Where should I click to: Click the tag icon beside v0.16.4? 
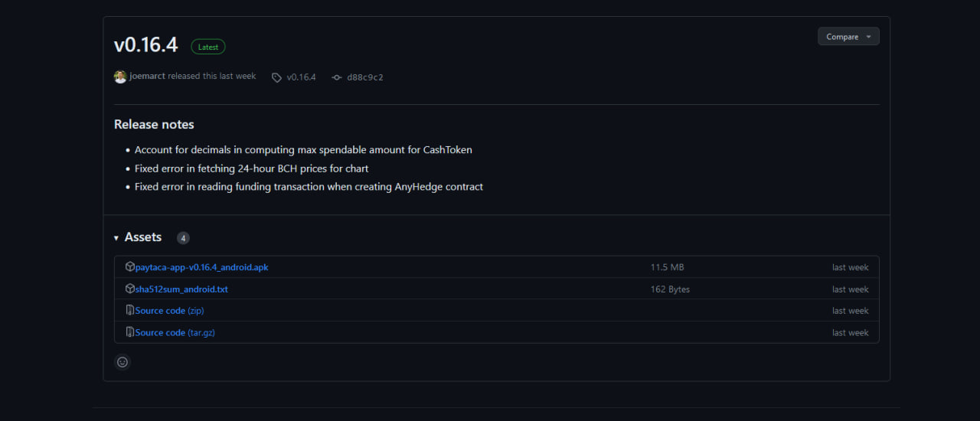pos(276,77)
